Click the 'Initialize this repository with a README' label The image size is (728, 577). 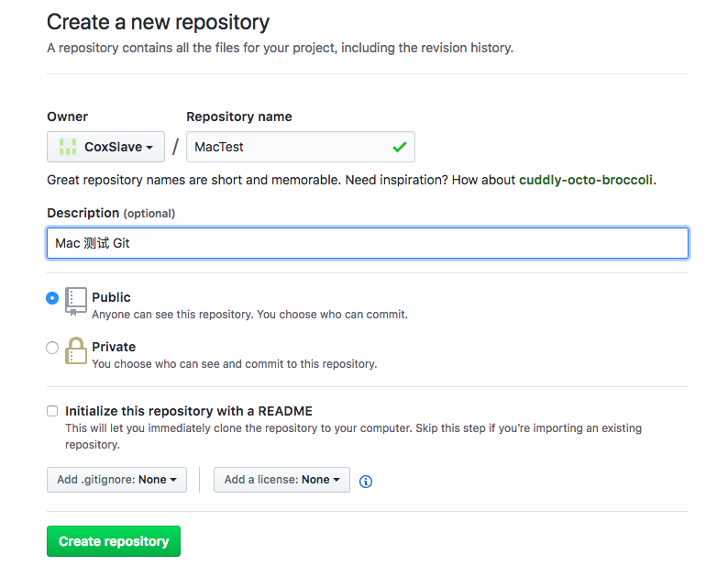[189, 411]
